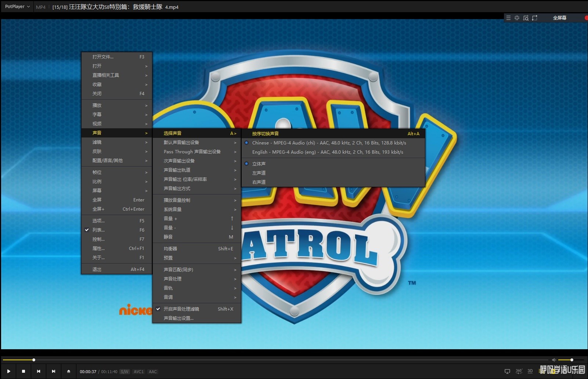Click 按序切换声音 Alt+A item

coord(333,133)
